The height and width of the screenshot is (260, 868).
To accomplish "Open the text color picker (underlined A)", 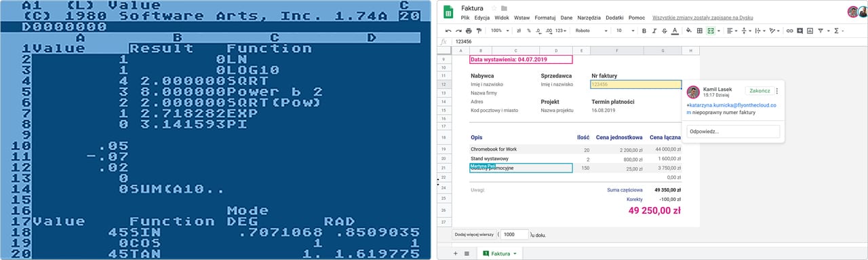I will click(x=674, y=31).
